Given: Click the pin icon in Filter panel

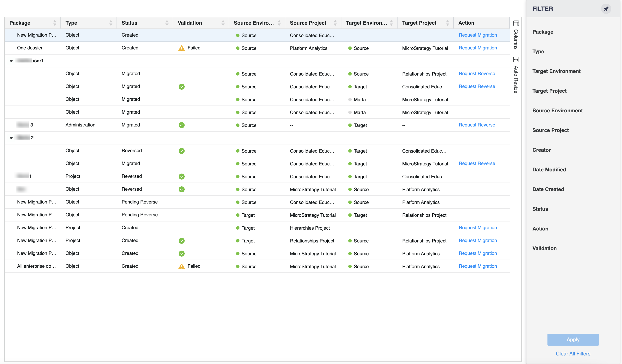Looking at the screenshot, I should pos(606,9).
